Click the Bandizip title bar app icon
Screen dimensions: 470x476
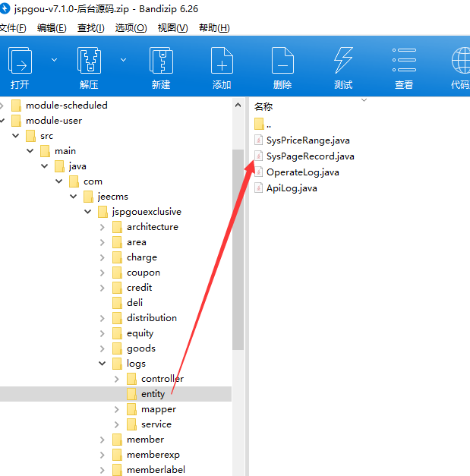5,8
